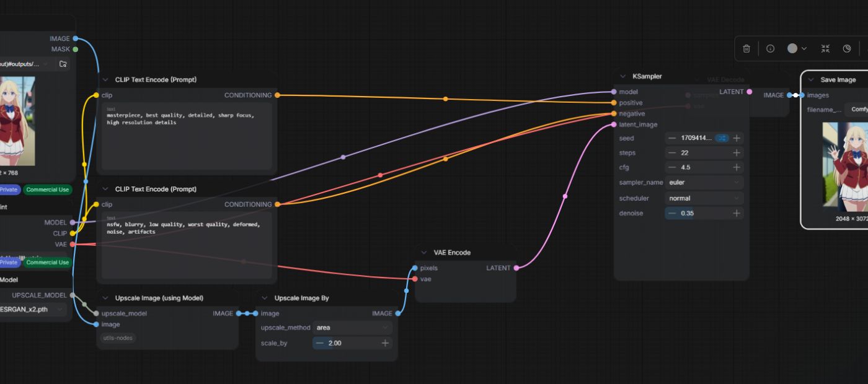The height and width of the screenshot is (384, 868).
Task: Click the bypass node icon in toolbar
Action: coord(847,48)
